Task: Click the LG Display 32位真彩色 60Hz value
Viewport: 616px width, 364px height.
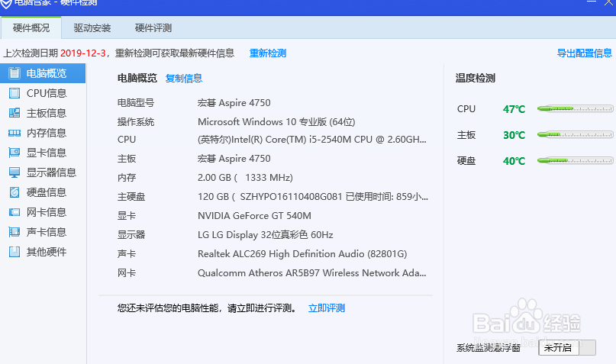Action: point(265,235)
